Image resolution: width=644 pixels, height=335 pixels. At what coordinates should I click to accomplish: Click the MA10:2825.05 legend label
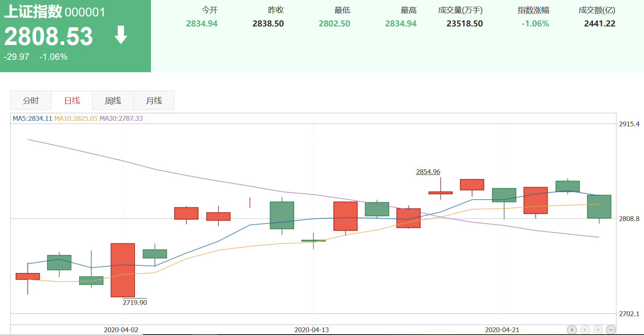click(76, 118)
